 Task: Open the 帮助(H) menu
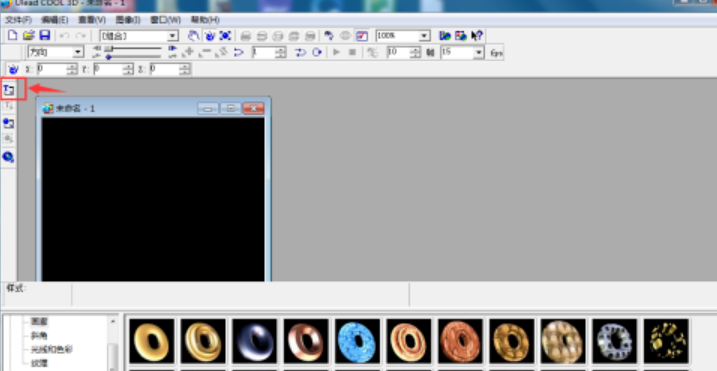[x=205, y=20]
